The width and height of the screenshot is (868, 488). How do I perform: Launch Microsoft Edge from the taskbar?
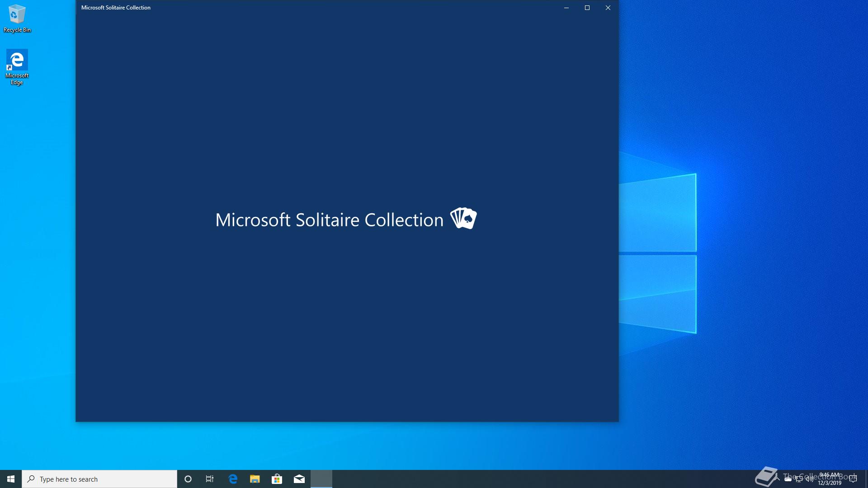tap(233, 479)
